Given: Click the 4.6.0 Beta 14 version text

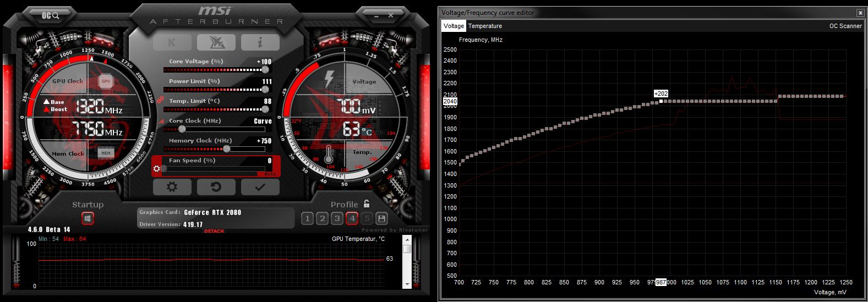Looking at the screenshot, I should click(49, 229).
